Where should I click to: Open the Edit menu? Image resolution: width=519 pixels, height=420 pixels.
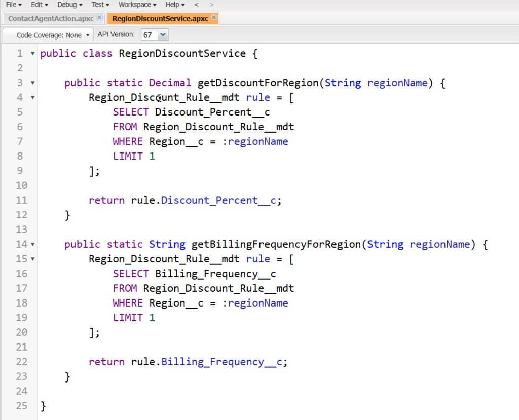39,5
